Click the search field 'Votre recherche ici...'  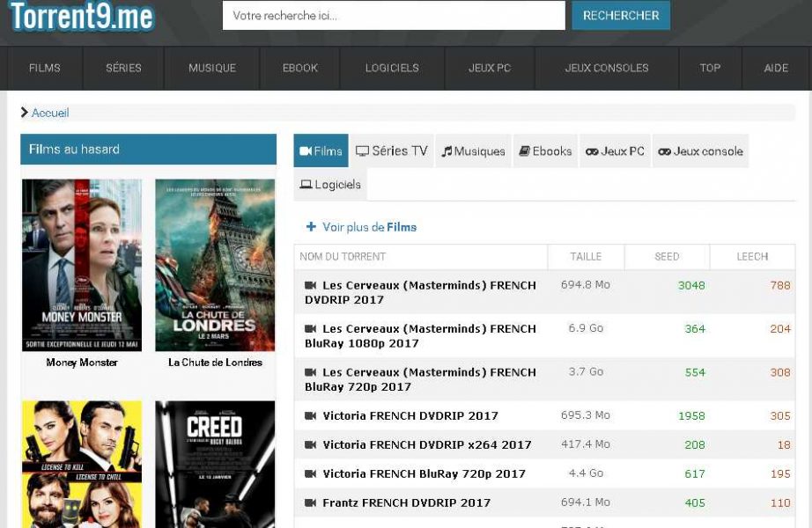[393, 15]
